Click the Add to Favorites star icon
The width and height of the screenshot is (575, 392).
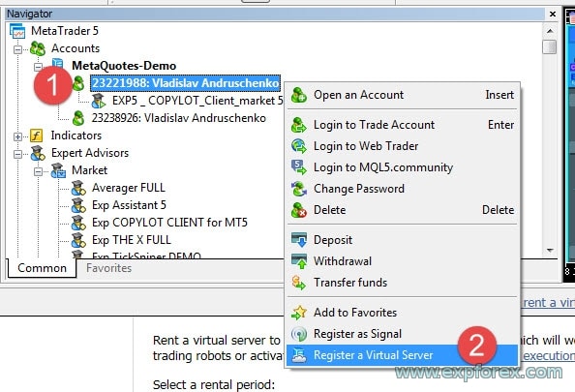coord(299,313)
